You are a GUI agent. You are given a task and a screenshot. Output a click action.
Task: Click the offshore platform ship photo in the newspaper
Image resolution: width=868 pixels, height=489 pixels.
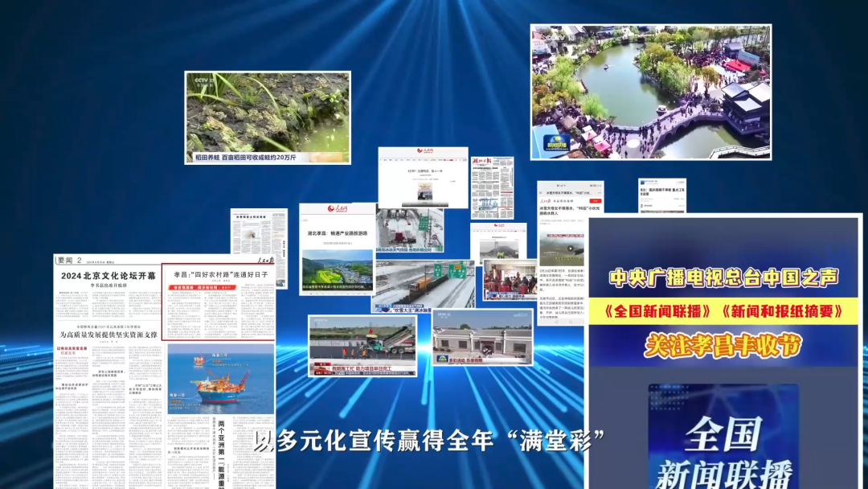click(x=221, y=379)
